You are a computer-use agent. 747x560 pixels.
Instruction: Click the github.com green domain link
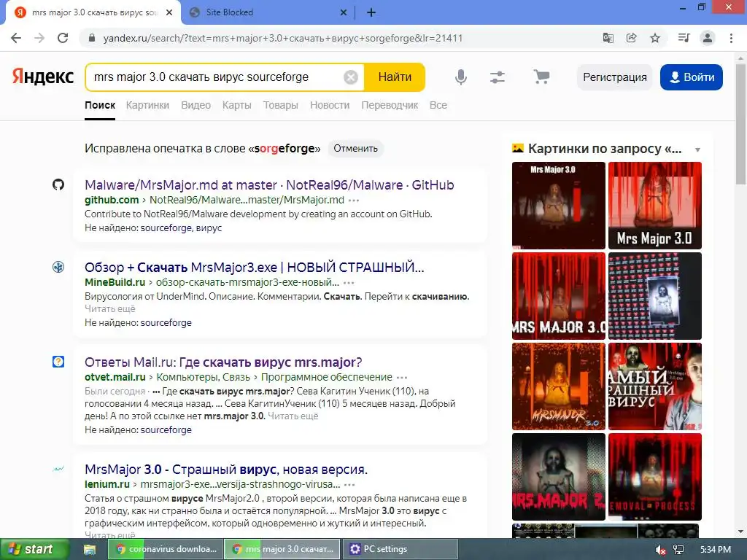(x=112, y=200)
